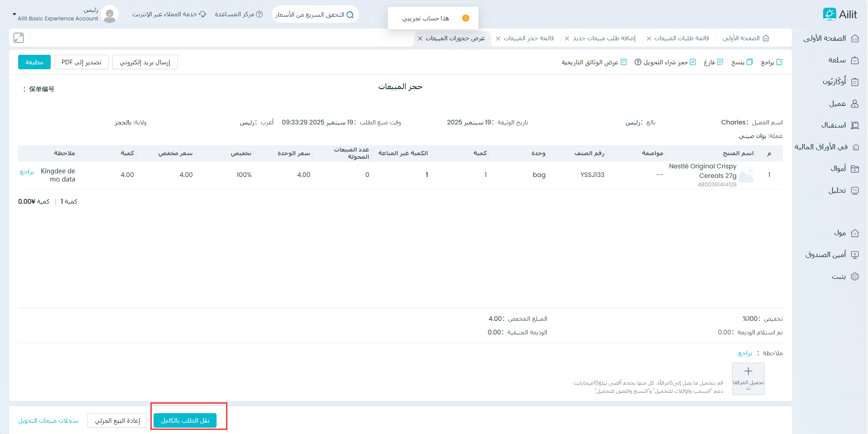The image size is (868, 434).
Task: Click the transfer full order button
Action: [185, 420]
